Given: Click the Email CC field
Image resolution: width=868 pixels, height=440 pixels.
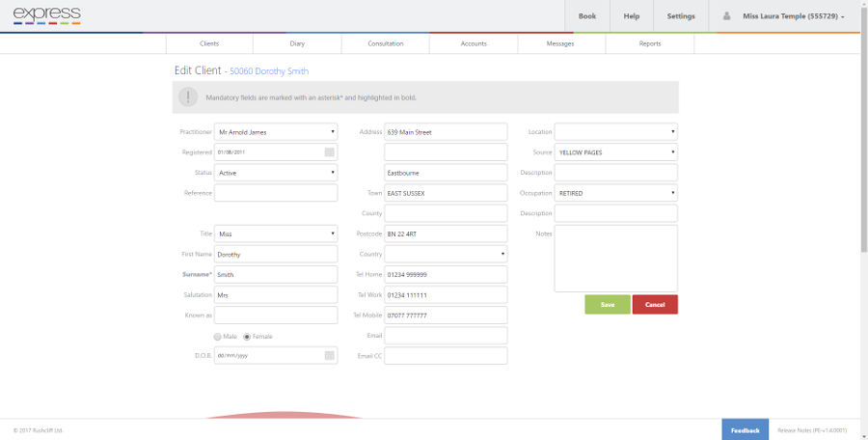Looking at the screenshot, I should (x=446, y=356).
